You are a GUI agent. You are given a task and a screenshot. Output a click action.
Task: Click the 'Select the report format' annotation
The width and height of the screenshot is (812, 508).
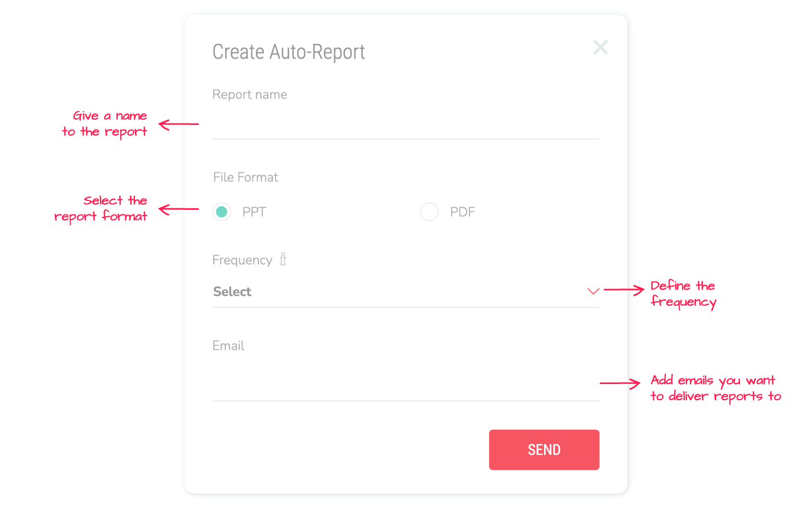tap(100, 209)
